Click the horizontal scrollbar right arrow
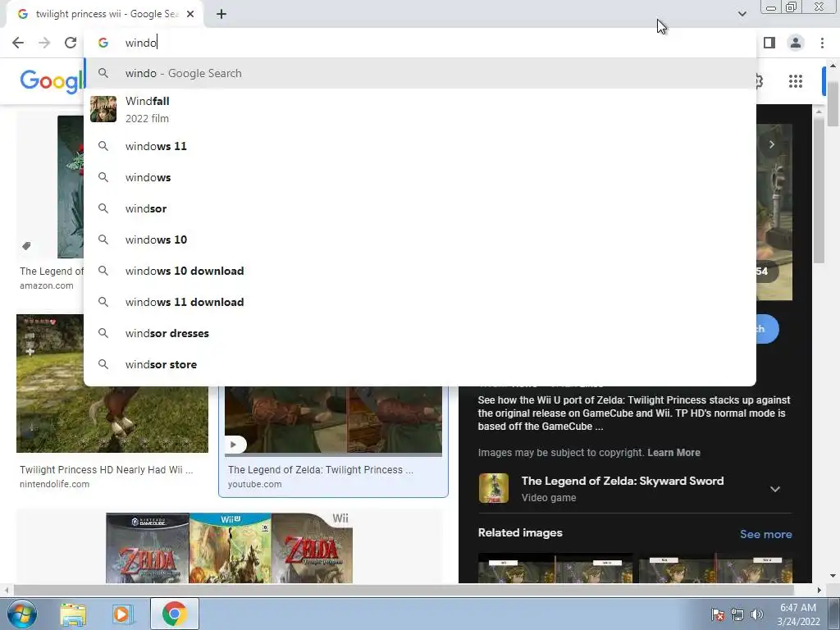The width and height of the screenshot is (840, 630). pyautogui.click(x=819, y=590)
